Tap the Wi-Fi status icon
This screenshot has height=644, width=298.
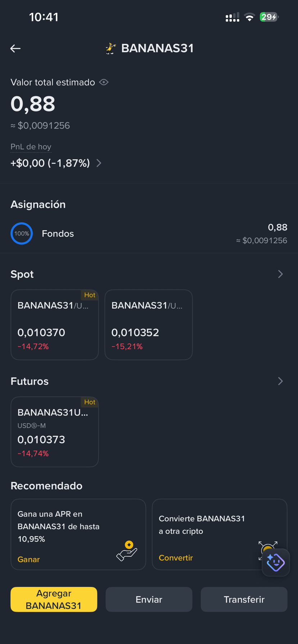click(x=249, y=17)
